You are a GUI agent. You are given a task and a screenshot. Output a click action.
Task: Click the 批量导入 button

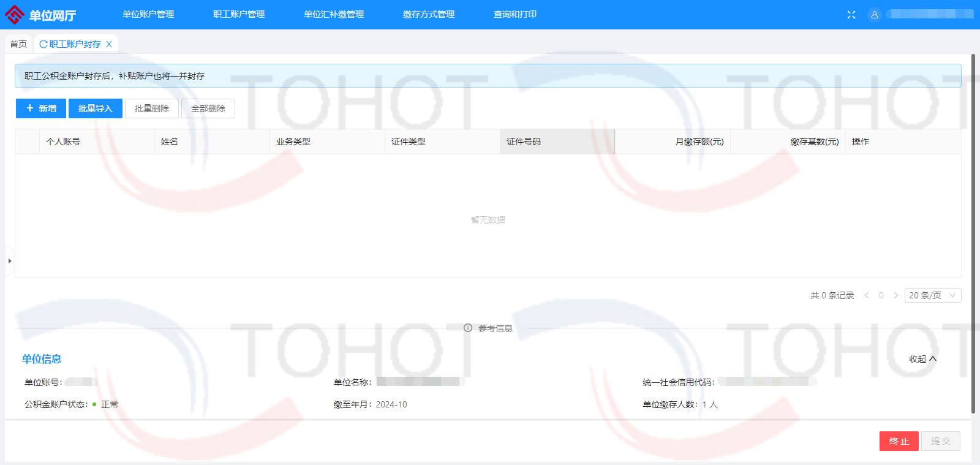coord(96,108)
